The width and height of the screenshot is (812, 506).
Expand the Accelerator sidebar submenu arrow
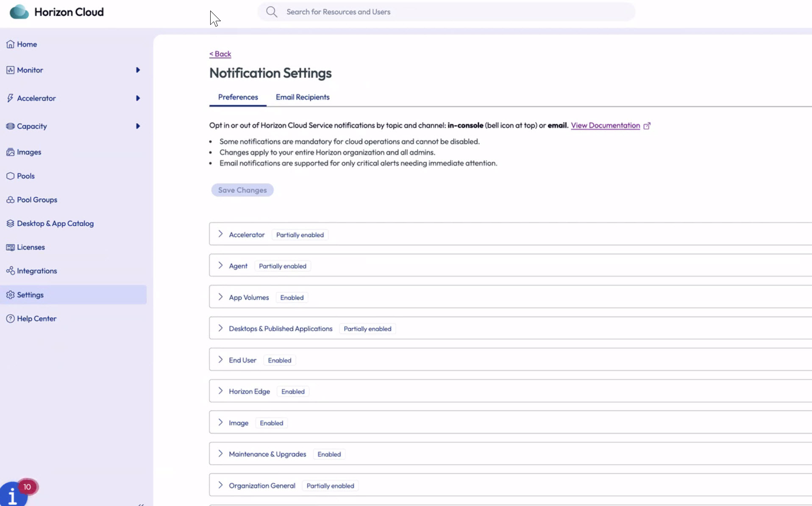[x=138, y=98]
